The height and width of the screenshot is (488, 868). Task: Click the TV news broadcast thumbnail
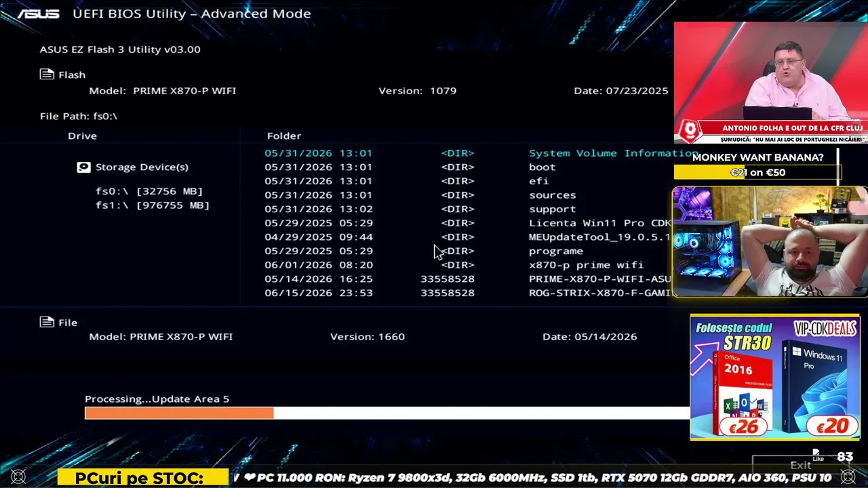click(x=771, y=82)
